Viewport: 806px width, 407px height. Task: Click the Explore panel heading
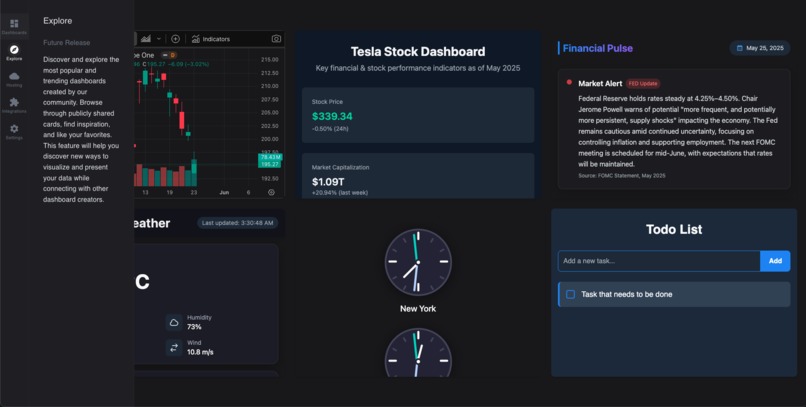[x=58, y=21]
